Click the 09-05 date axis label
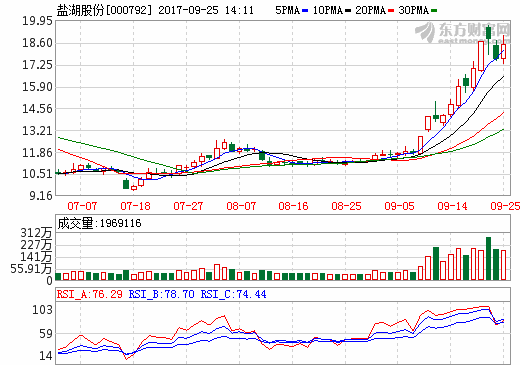Viewport: 520px width, 365px height. click(x=399, y=206)
